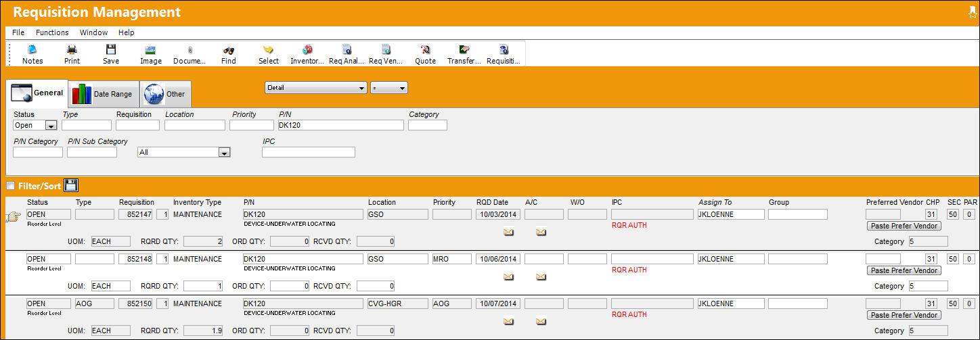The height and width of the screenshot is (340, 980).
Task: Click the Requisition filter input field
Action: coord(137,125)
